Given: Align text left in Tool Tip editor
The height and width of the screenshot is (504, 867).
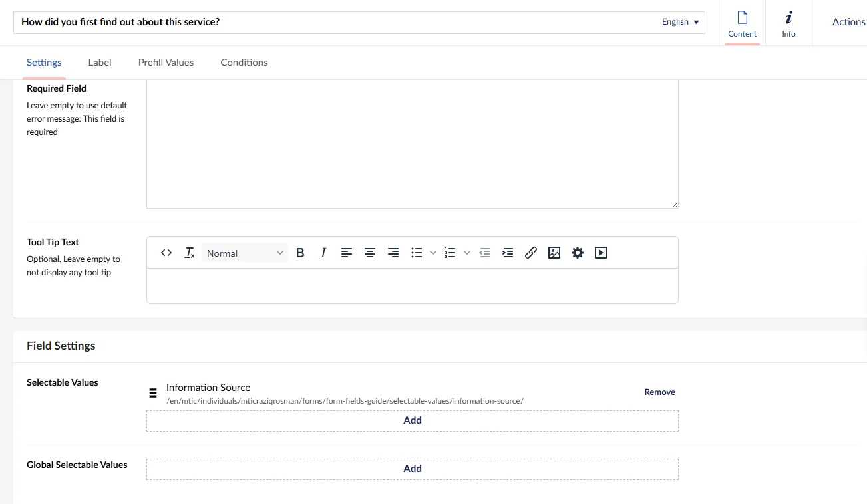Looking at the screenshot, I should tap(347, 253).
